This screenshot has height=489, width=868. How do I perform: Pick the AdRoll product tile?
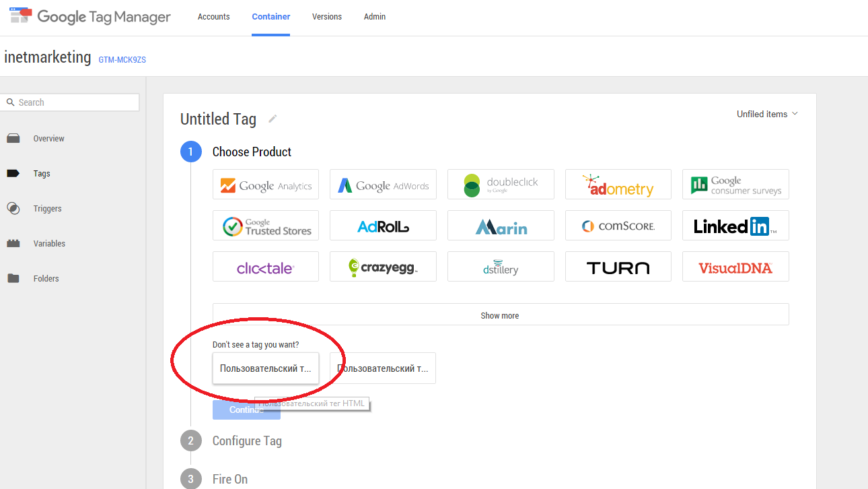point(383,226)
